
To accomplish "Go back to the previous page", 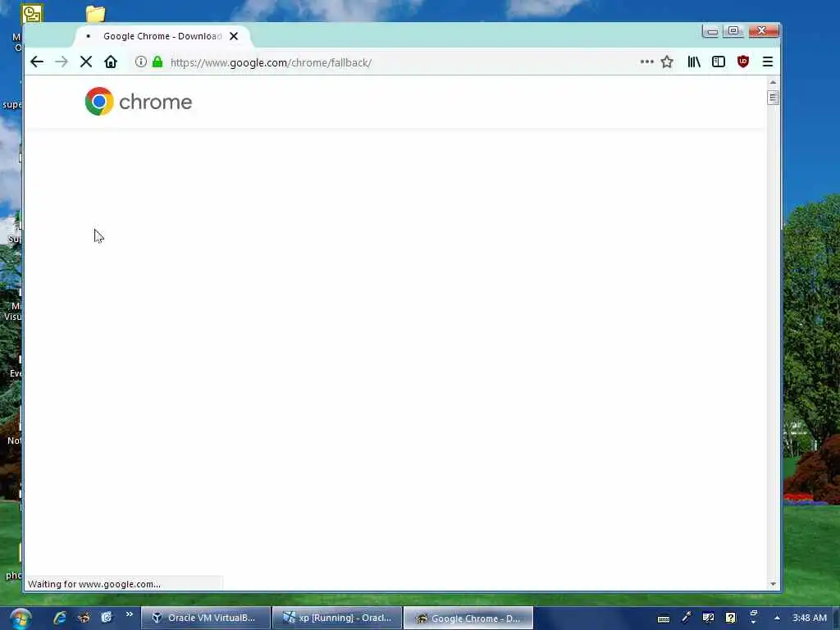I will pos(36,62).
